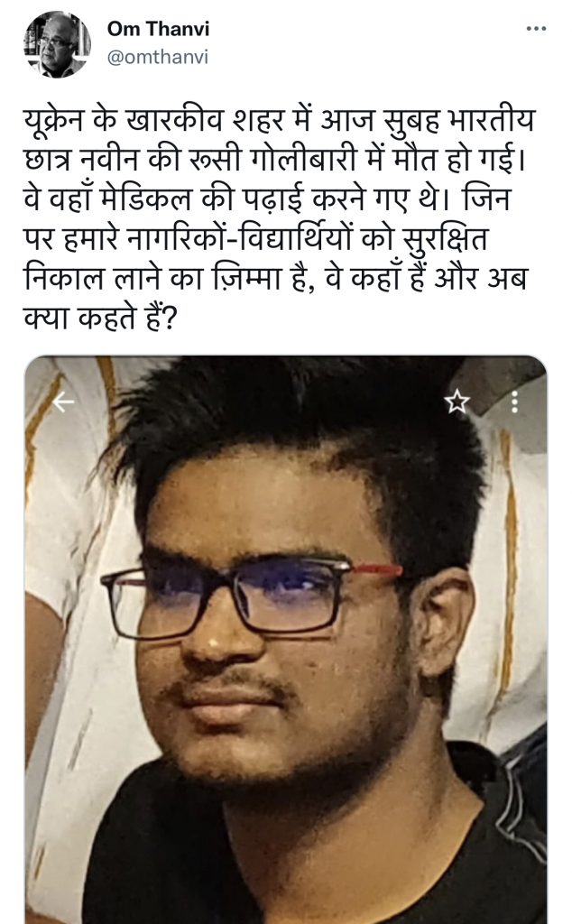Screen dimensions: 572x924
Task: Tap the back arrow on the photo
Action: pos(63,402)
